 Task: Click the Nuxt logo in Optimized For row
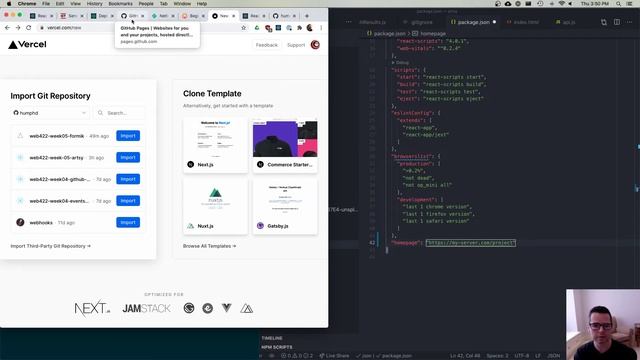[x=247, y=309]
